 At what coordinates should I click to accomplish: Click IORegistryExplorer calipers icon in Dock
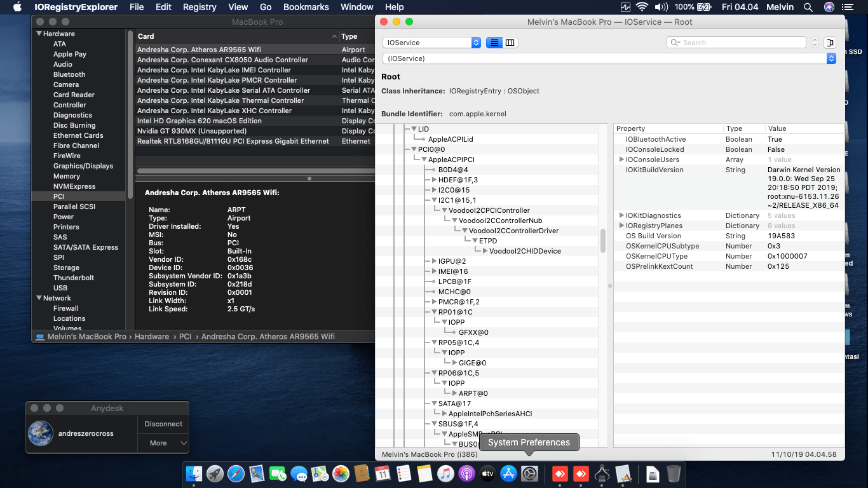[602, 473]
